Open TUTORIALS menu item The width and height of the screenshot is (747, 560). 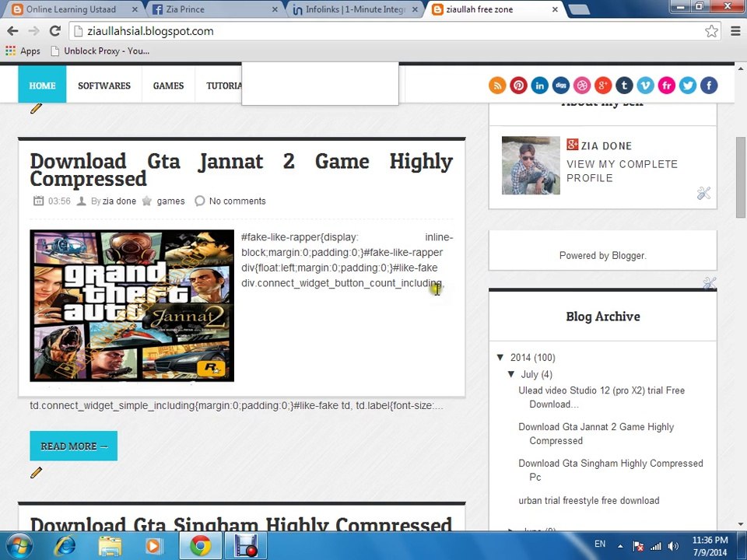223,86
